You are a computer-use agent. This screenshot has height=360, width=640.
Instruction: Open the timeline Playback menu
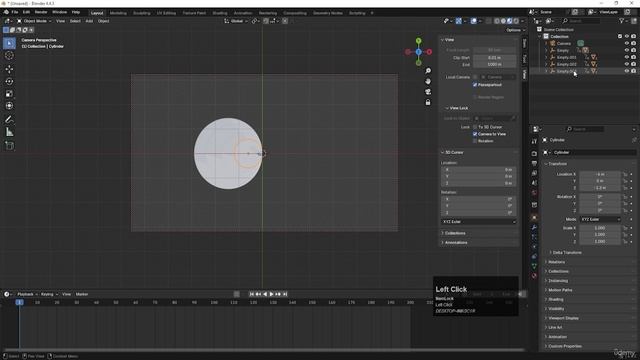pyautogui.click(x=27, y=294)
